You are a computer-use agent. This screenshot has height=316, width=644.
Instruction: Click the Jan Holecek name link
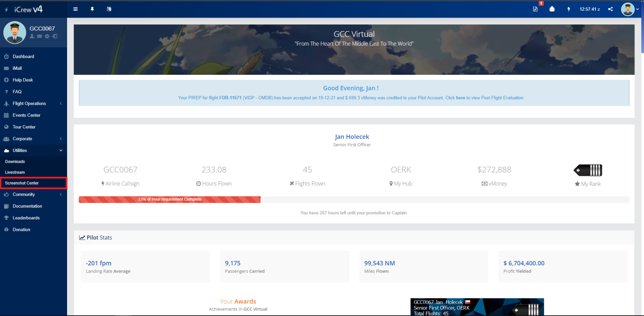point(352,137)
